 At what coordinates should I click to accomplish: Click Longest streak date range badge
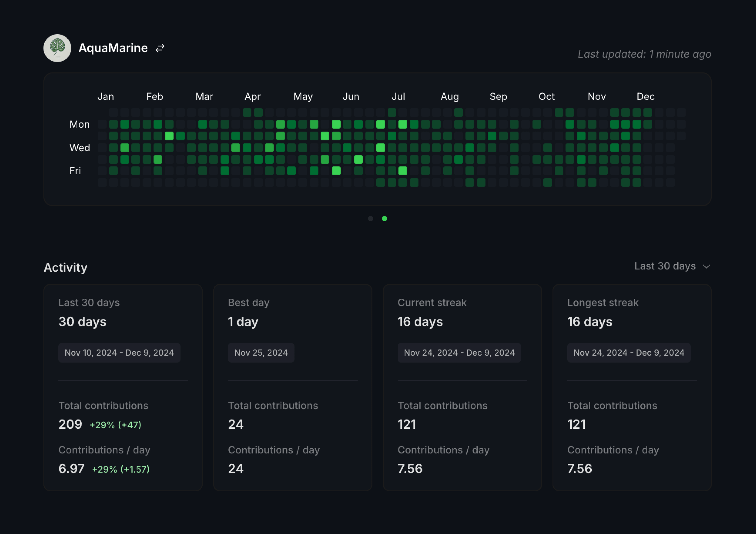(629, 353)
